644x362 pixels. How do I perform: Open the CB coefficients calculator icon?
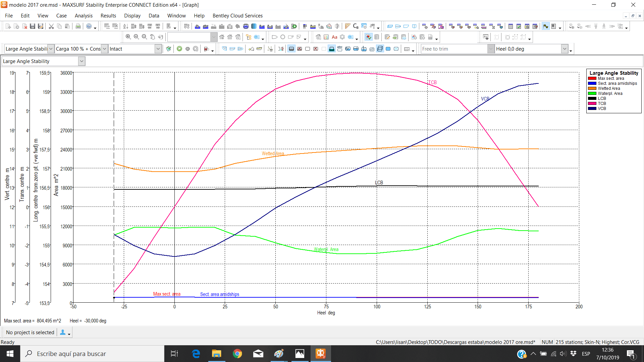(x=356, y=26)
